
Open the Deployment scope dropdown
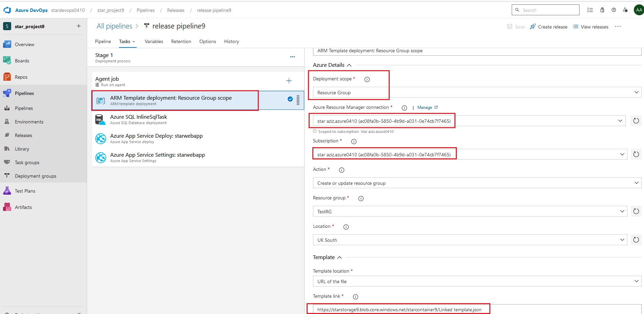(x=477, y=92)
